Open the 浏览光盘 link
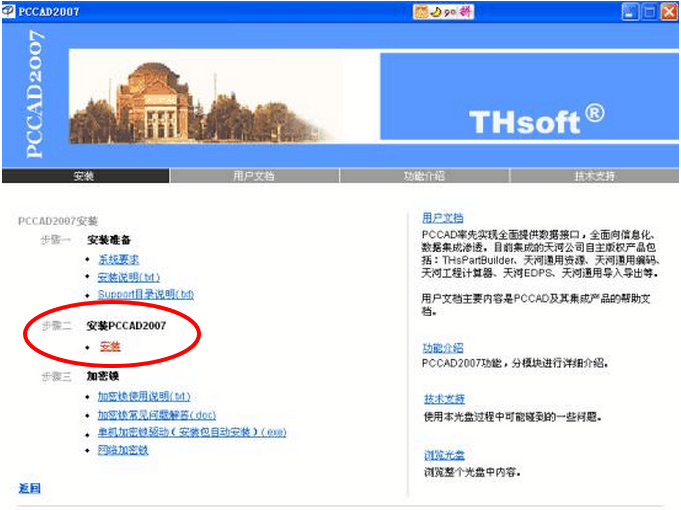The height and width of the screenshot is (510, 681). pyautogui.click(x=444, y=455)
